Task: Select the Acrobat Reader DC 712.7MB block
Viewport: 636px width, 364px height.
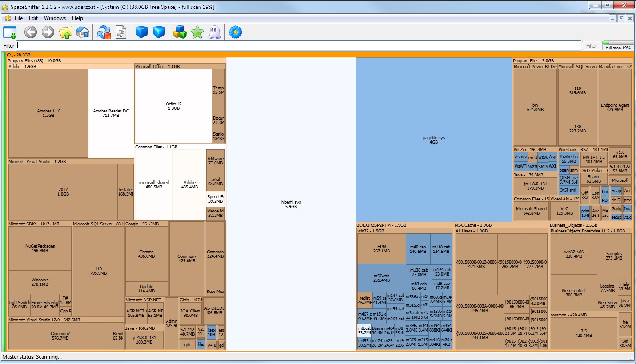Action: [111, 113]
